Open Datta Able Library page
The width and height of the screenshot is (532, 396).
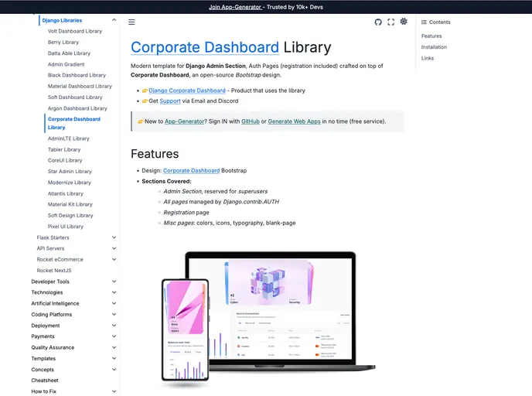69,53
